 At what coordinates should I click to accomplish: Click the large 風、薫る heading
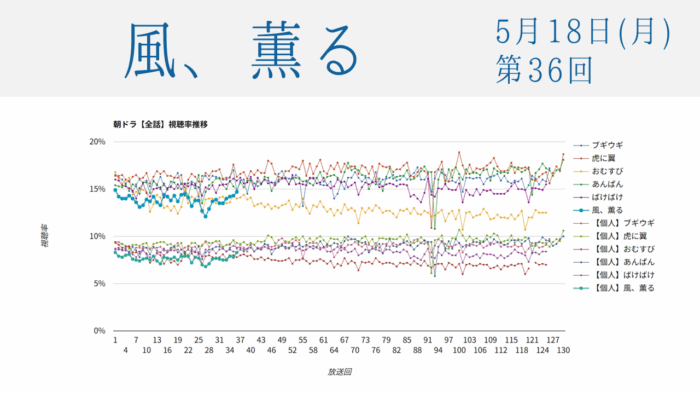click(x=241, y=51)
